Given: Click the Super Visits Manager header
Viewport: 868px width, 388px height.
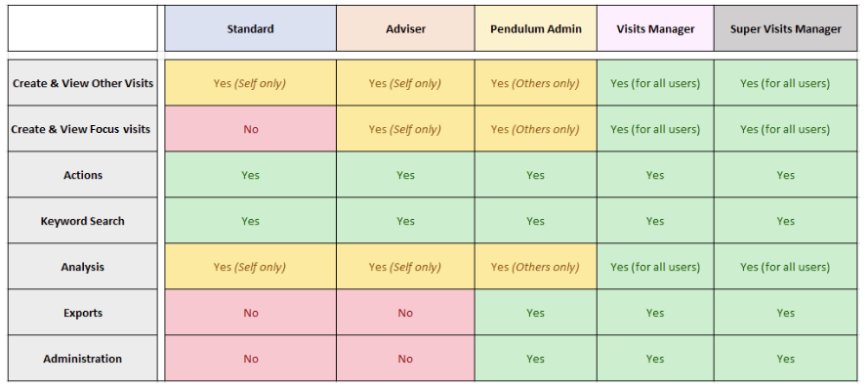Looking at the screenshot, I should (786, 28).
